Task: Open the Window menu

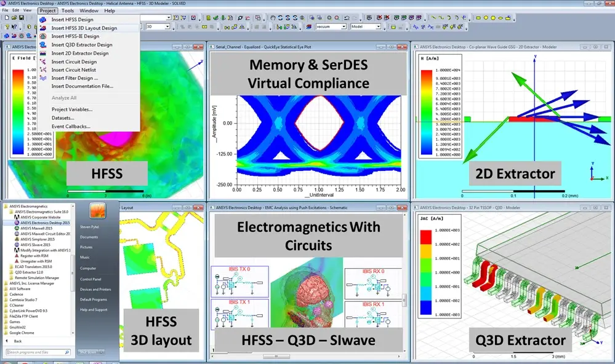Action: [x=89, y=10]
